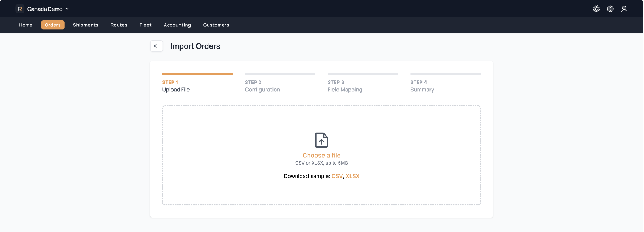The width and height of the screenshot is (644, 232).
Task: Click the Choose a file link
Action: pos(321,155)
